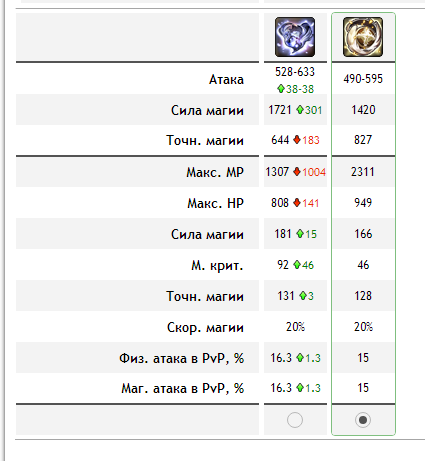The height and width of the screenshot is (461, 425).
Task: Click the Макс. HP row label
Action: coord(216,203)
